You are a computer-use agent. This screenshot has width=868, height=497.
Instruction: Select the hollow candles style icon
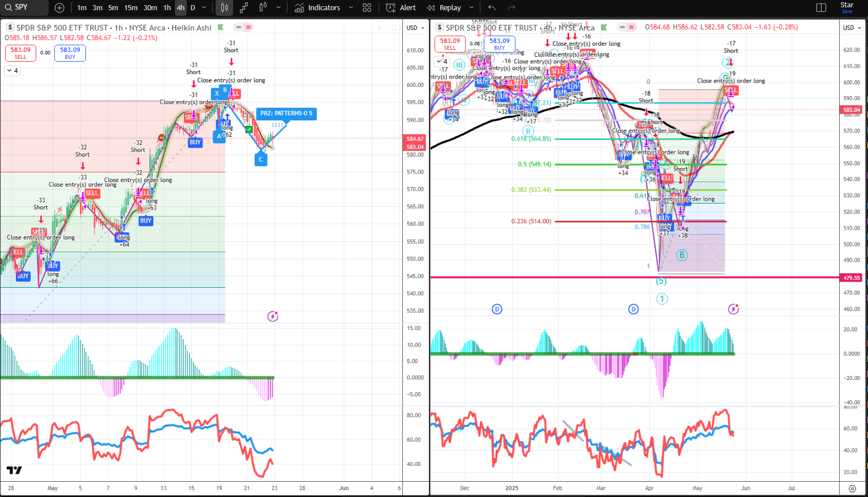(263, 8)
